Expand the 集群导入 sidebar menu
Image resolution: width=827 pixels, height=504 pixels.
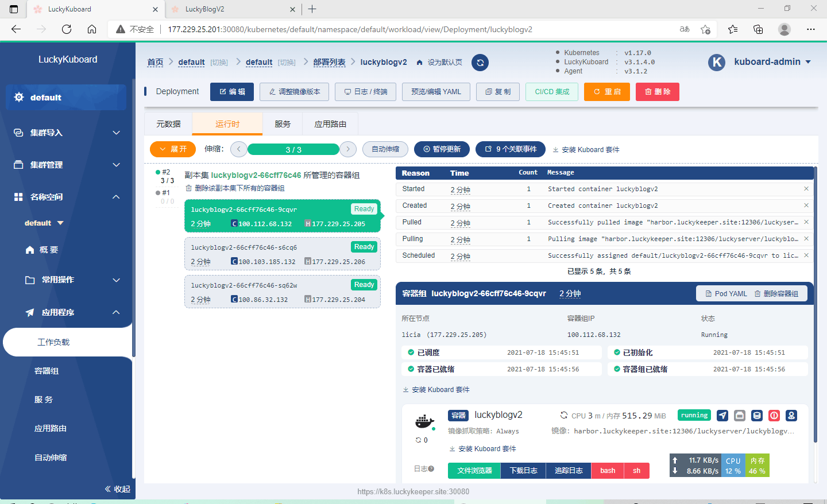click(68, 133)
